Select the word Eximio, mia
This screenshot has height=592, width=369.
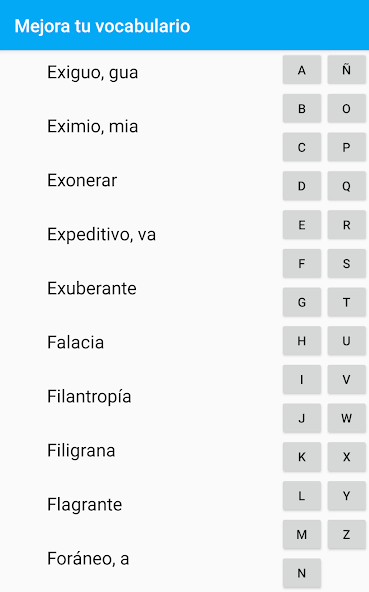click(93, 126)
